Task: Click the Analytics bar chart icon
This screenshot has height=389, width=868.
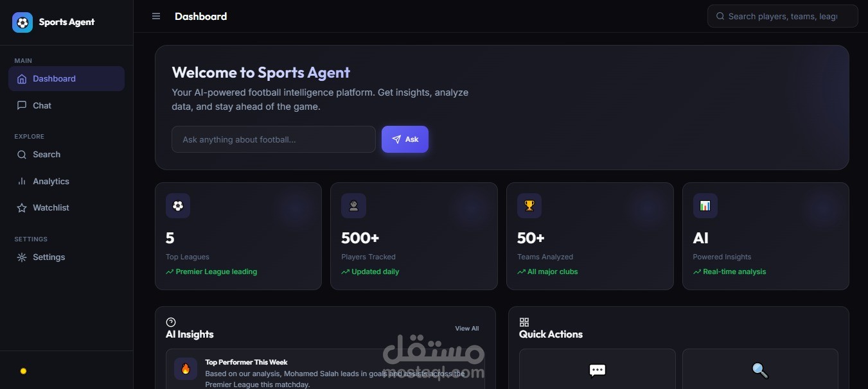Action: (x=22, y=182)
